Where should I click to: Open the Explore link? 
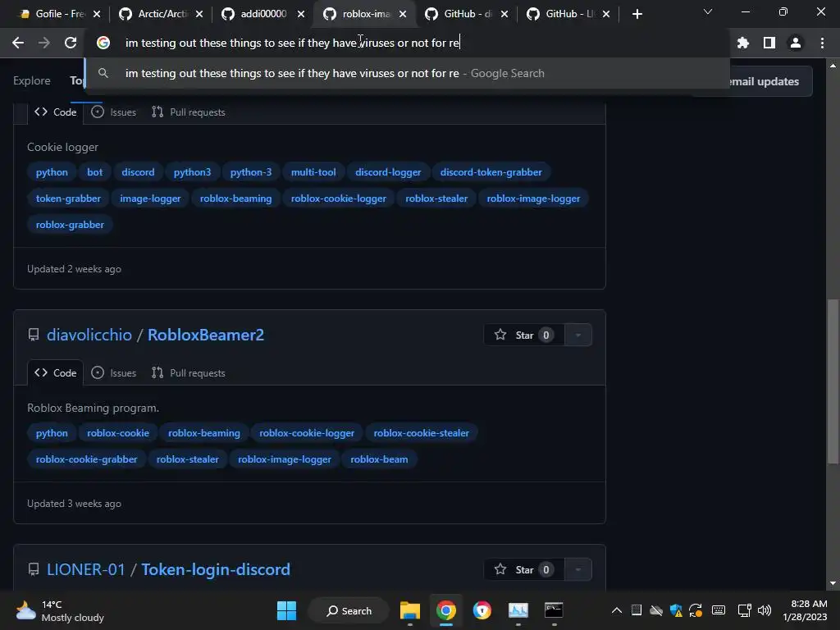(x=32, y=81)
